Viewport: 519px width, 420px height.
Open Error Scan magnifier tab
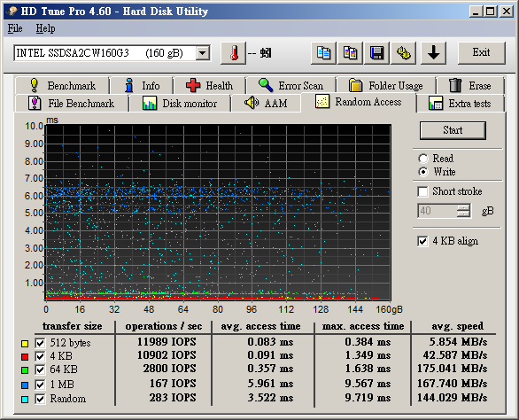[x=290, y=85]
